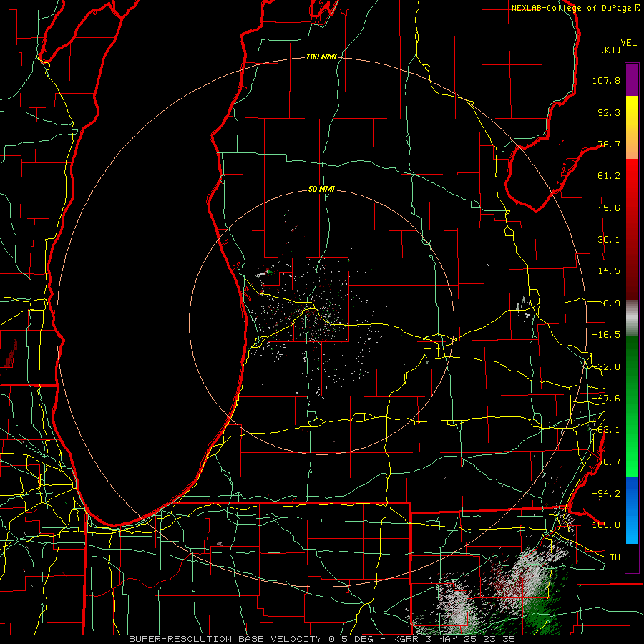This screenshot has width=644, height=644.
Task: Select the 61.2 velocity scale value
Action: [609, 176]
